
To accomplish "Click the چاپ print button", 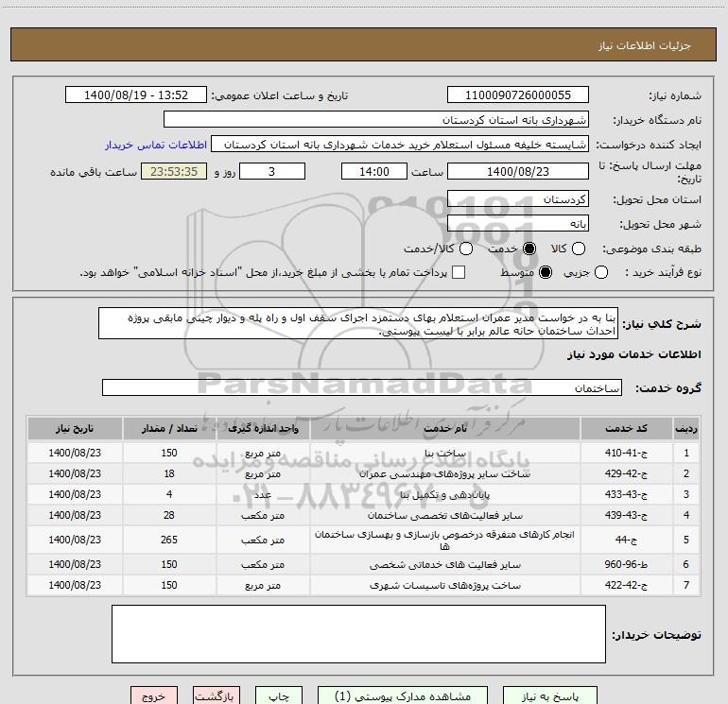I will tap(279, 696).
